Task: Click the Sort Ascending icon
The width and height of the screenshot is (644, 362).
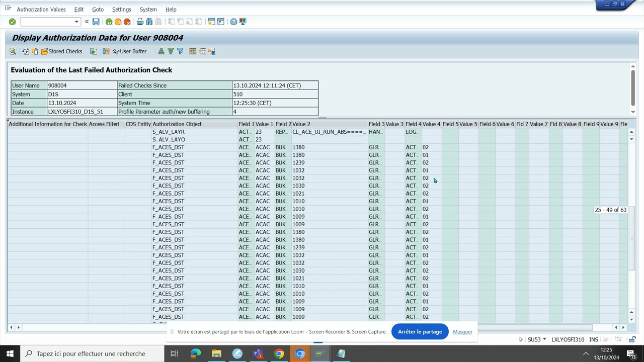Action: [161, 51]
